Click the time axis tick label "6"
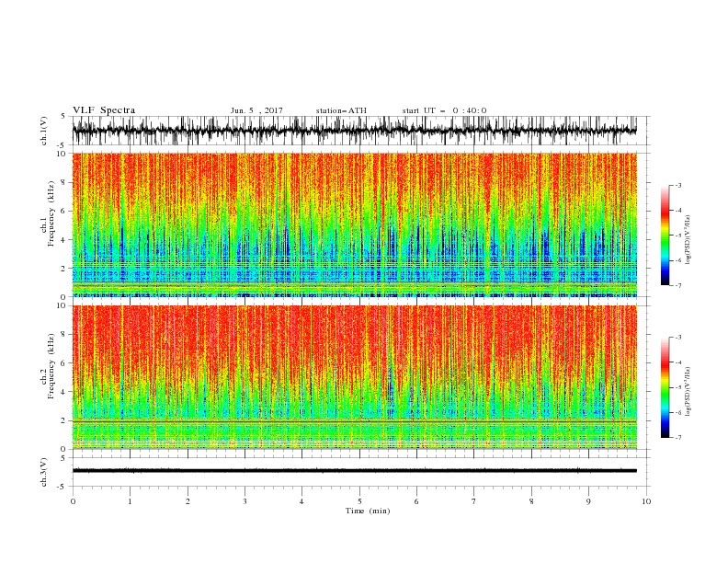 pyautogui.click(x=416, y=501)
